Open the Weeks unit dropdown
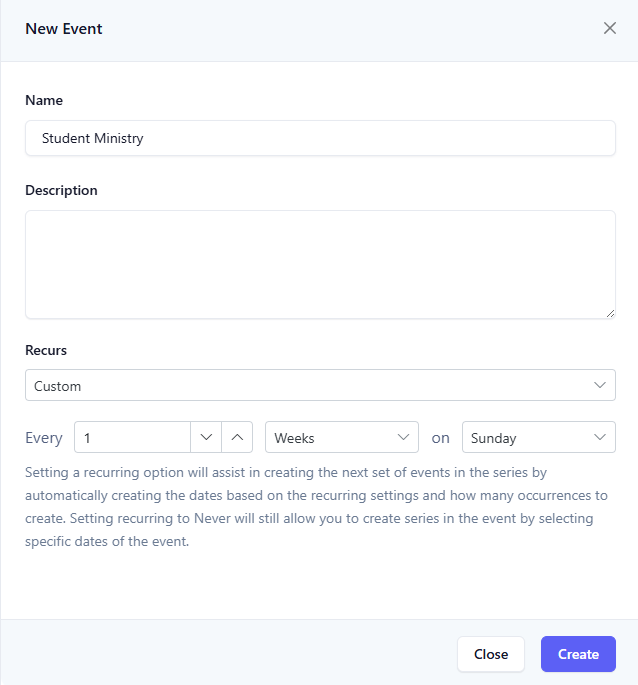The image size is (638, 685). [342, 437]
